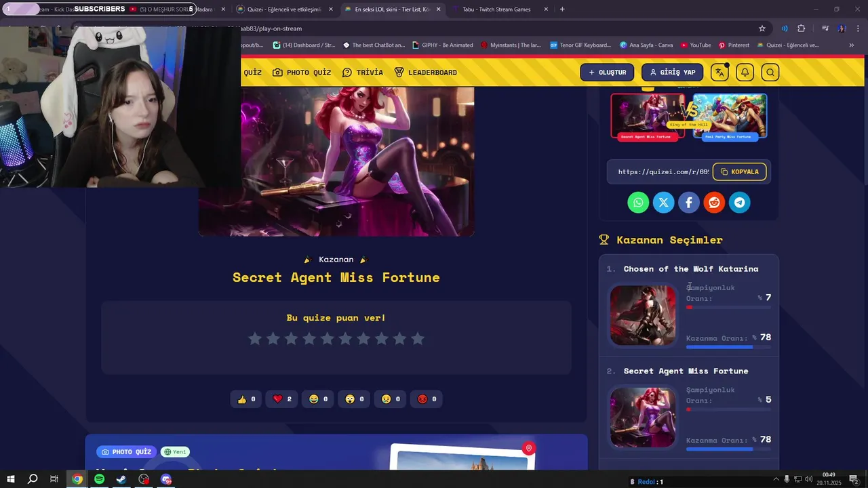Click the quizei share URL field
The image size is (868, 488).
(x=663, y=172)
